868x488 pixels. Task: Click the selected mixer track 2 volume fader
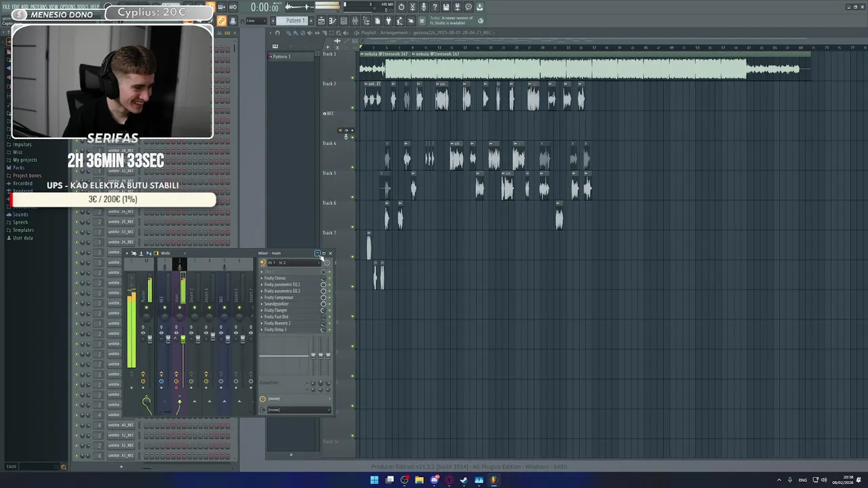(183, 339)
